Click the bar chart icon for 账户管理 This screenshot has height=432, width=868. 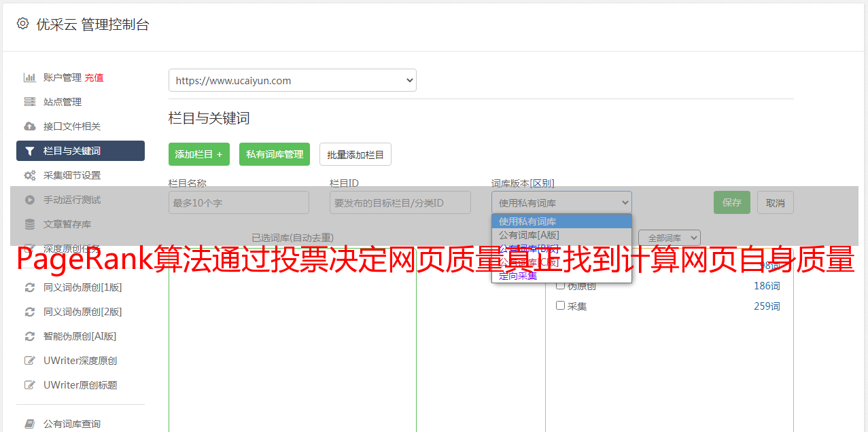coord(30,77)
